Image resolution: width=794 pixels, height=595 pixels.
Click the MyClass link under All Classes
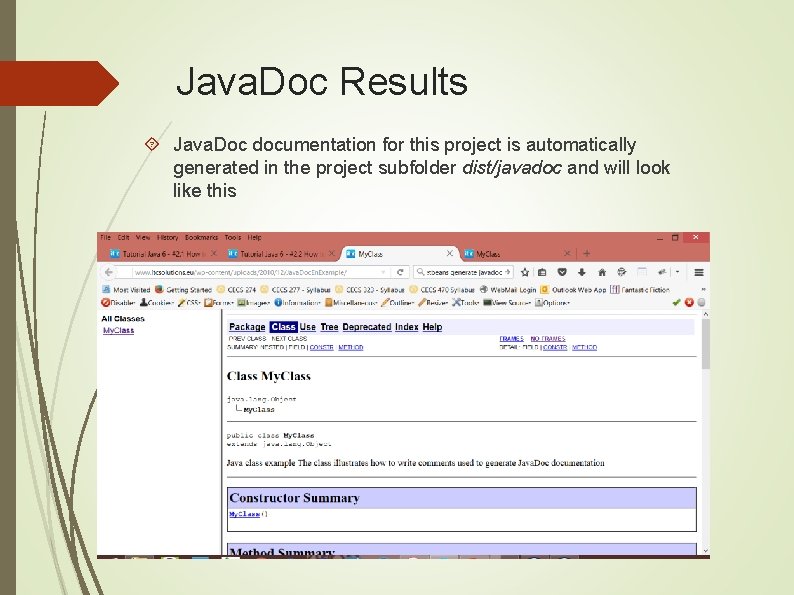tap(118, 330)
